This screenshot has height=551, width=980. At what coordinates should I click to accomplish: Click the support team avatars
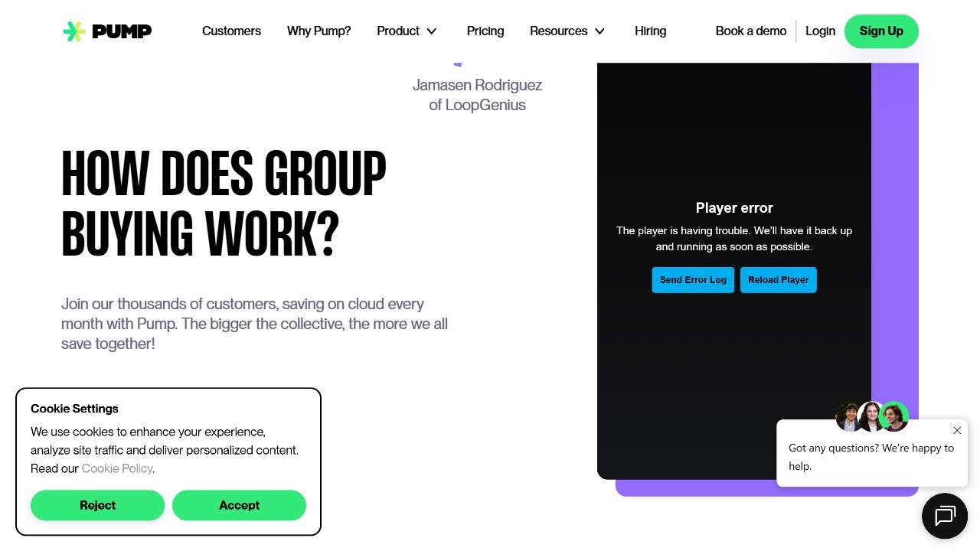[872, 417]
